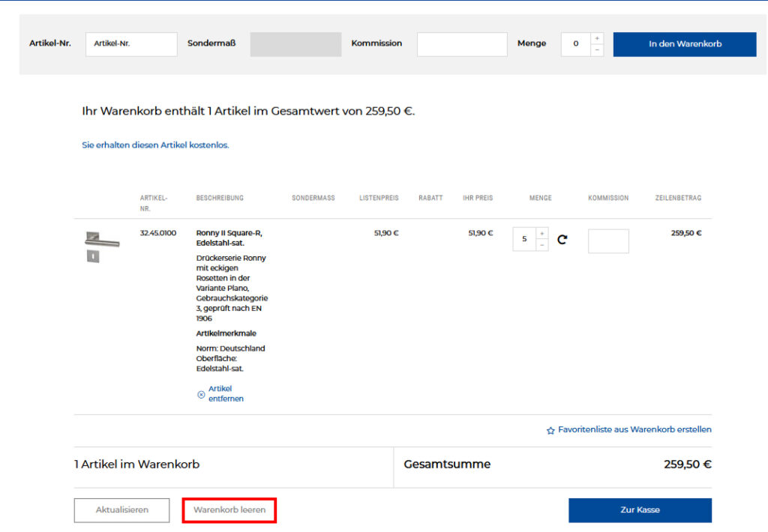Viewport: 768px width, 532px height.
Task: Click the greyed Sondermaß field
Action: click(x=295, y=44)
